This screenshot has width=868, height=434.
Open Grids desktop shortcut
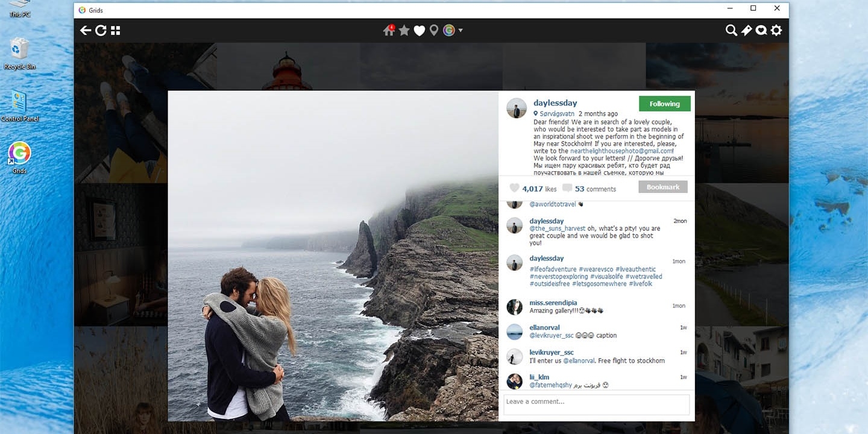[x=19, y=157]
